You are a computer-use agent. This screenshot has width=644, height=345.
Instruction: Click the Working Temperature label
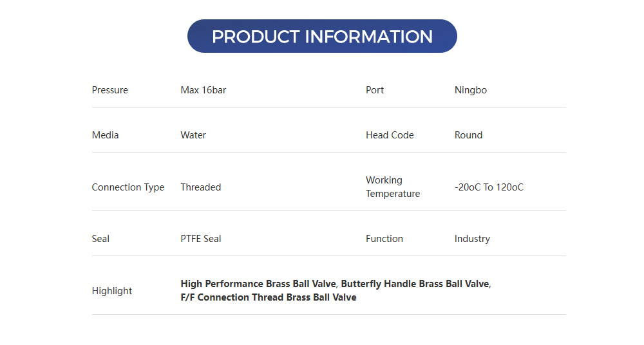pos(393,187)
